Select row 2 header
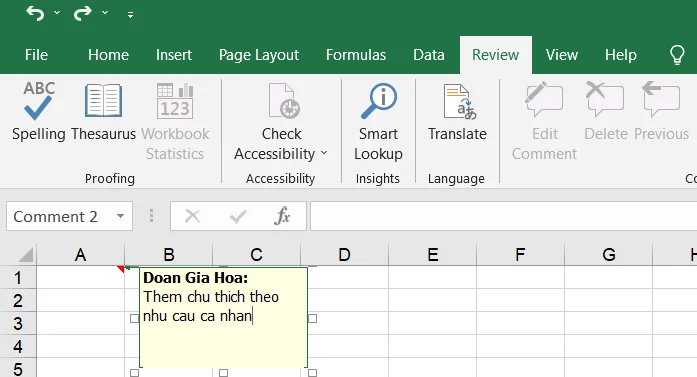The image size is (697, 377). coord(18,301)
